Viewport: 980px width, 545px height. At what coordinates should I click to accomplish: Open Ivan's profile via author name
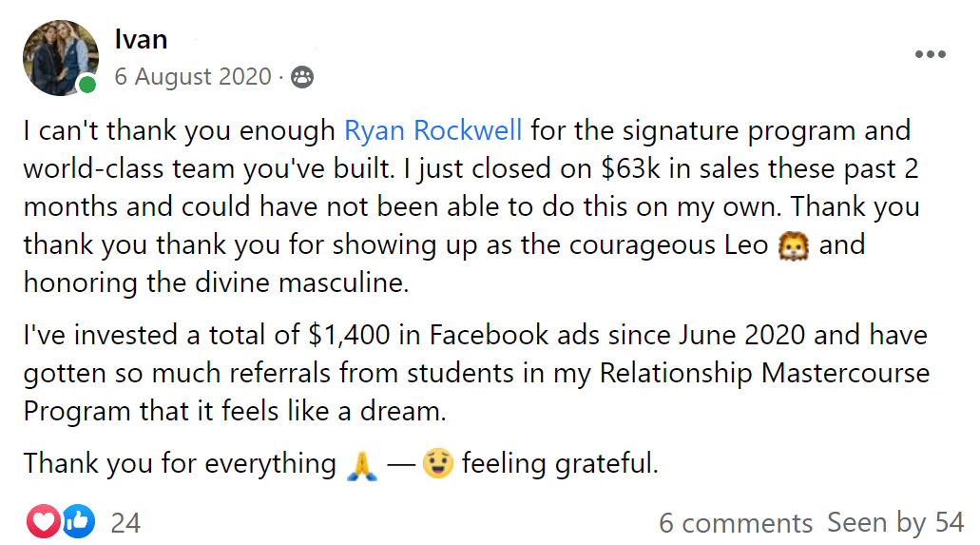[x=141, y=39]
